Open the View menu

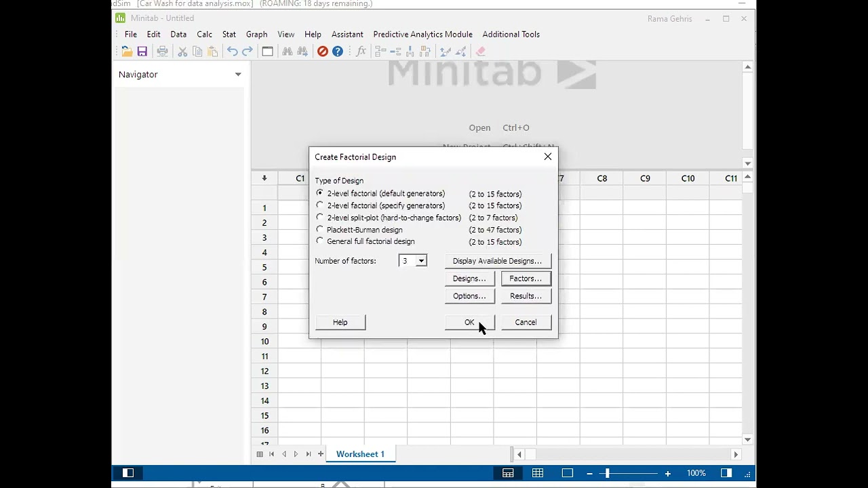[286, 34]
